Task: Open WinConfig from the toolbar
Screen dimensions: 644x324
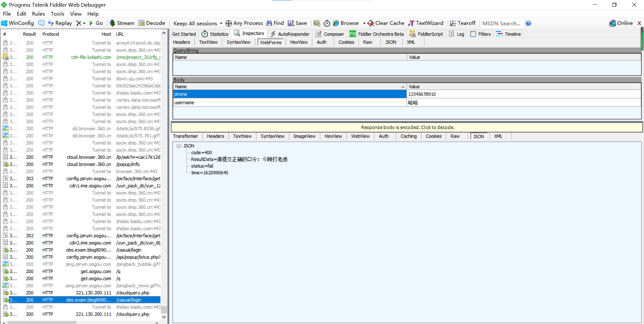Action: click(x=17, y=23)
